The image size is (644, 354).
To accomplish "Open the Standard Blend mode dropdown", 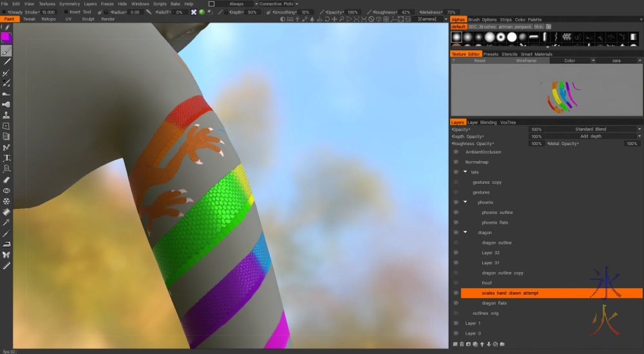I will tap(592, 130).
